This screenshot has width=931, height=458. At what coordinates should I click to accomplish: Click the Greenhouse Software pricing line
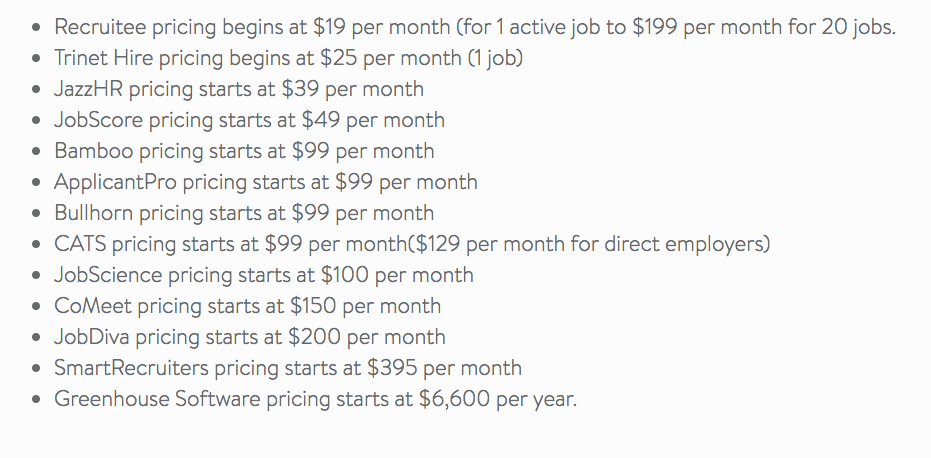point(315,398)
